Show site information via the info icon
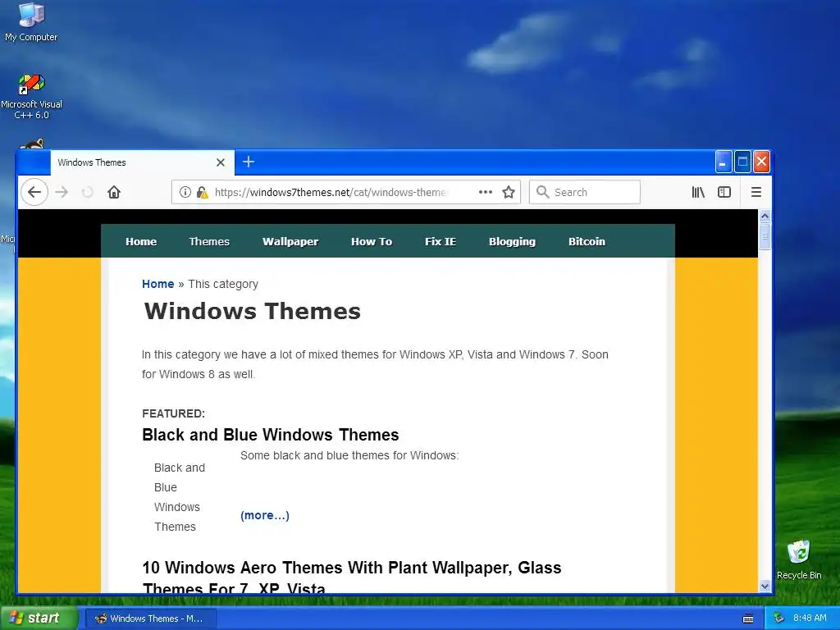Viewport: 840px width, 630px height. [x=185, y=192]
